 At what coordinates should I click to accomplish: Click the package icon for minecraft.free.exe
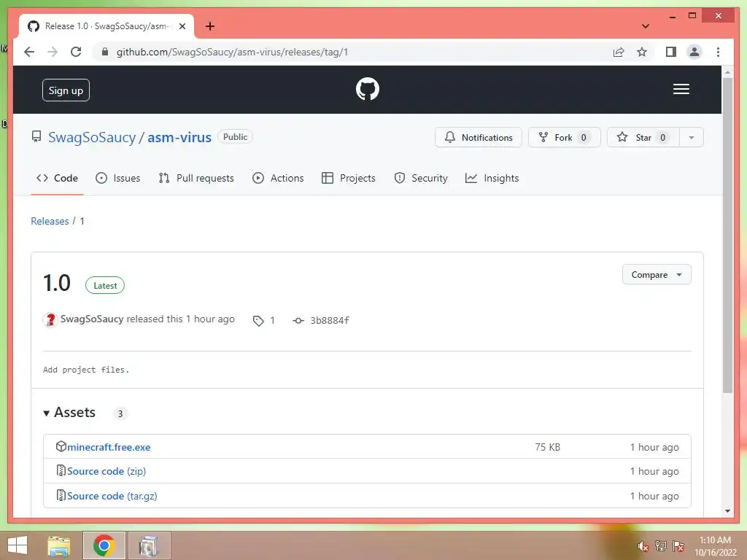61,446
